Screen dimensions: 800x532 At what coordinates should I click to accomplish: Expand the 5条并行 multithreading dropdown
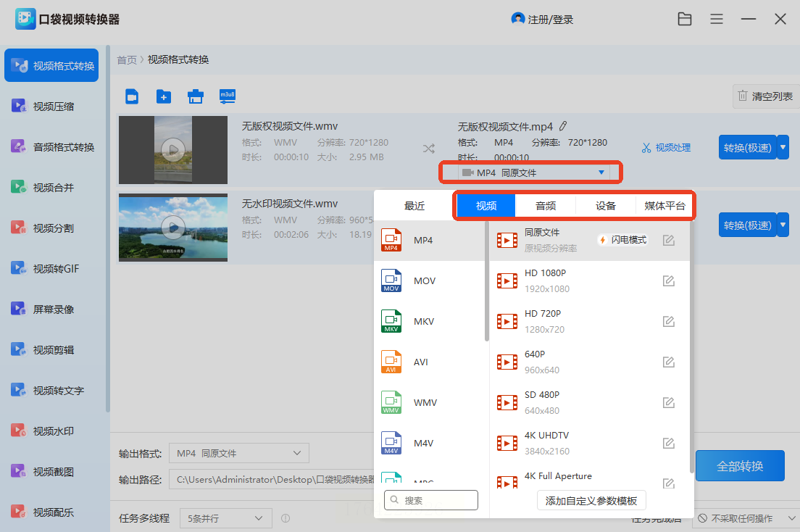(225, 518)
